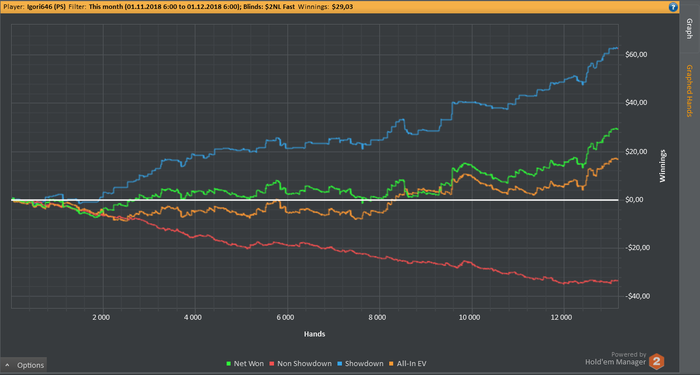
Task: Toggle the Non Showdown legend entry
Action: [x=300, y=364]
